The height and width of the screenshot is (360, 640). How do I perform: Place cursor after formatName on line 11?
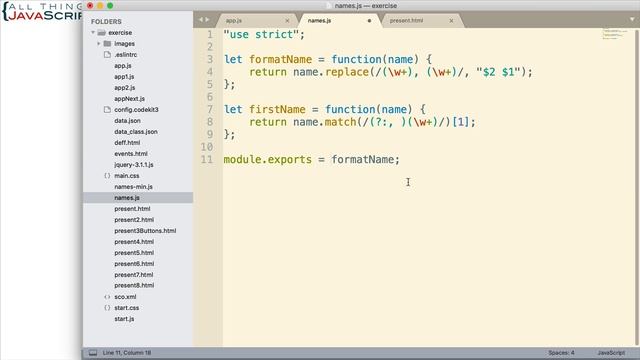pyautogui.click(x=394, y=159)
